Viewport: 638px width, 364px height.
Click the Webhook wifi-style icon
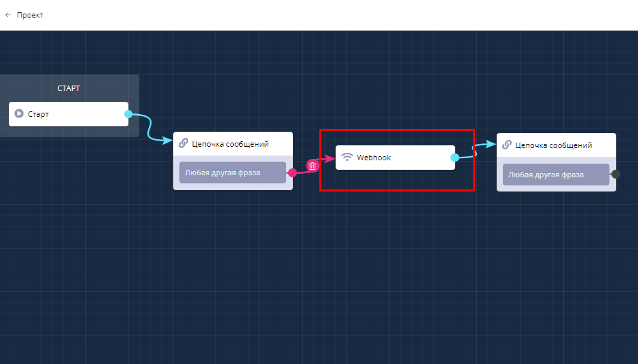coord(347,158)
